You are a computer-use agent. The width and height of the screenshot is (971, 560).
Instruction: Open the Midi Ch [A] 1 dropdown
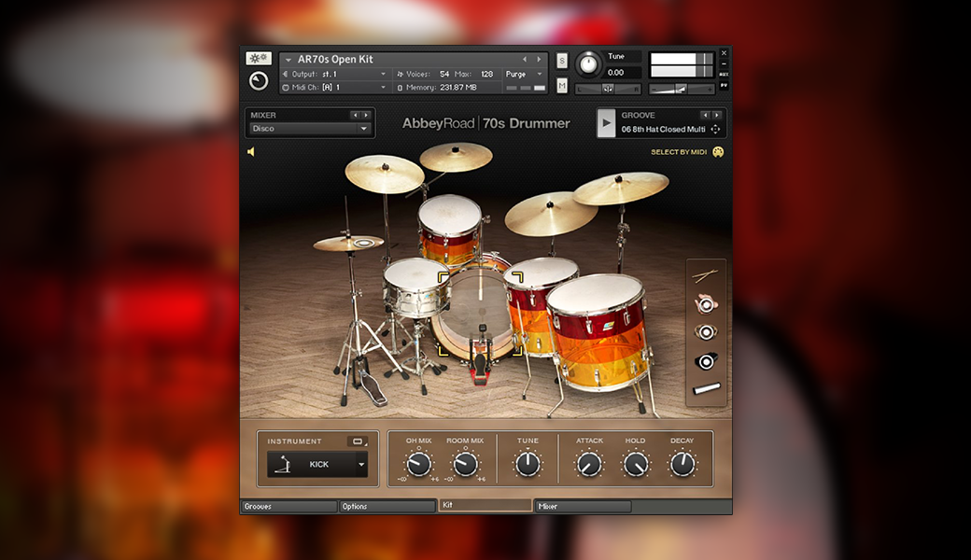coord(383,87)
